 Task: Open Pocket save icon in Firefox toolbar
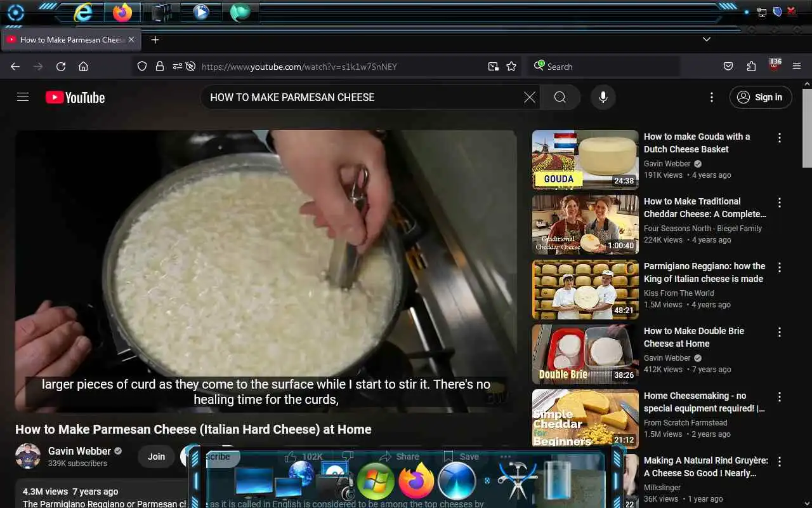(728, 67)
